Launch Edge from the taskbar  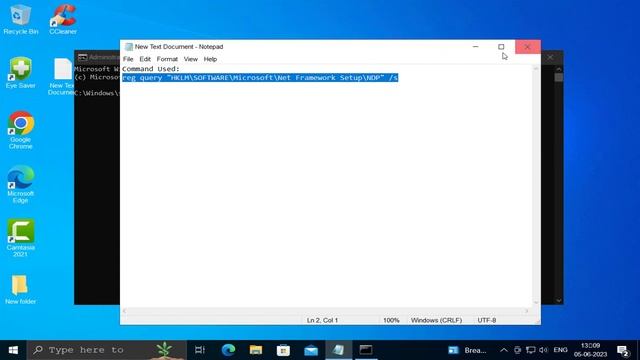coord(228,350)
